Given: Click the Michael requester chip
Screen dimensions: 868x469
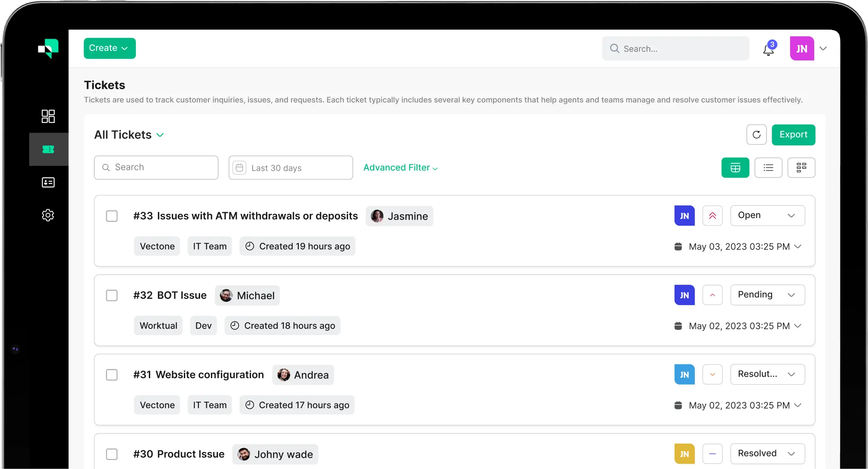Looking at the screenshot, I should pos(247,296).
